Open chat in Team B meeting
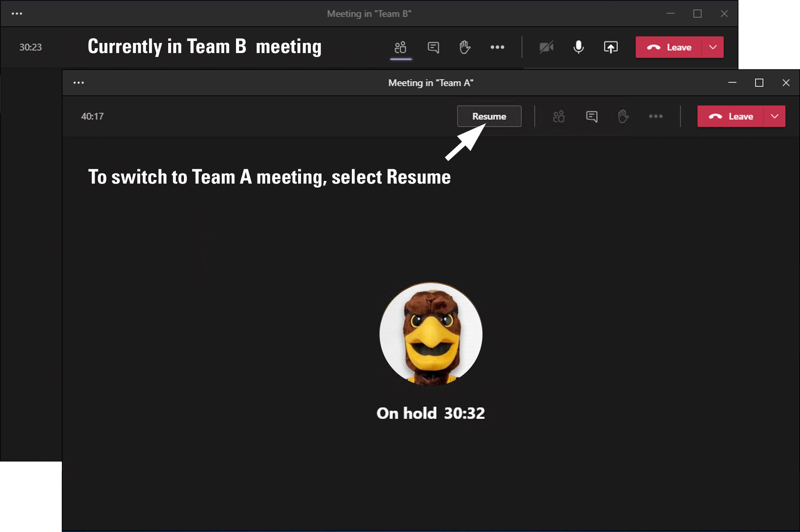Screen dimensions: 800x532 [x=433, y=47]
